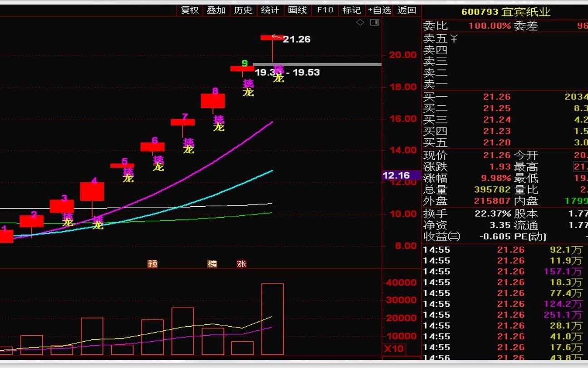
Task: Click the 预 forecast marker icon
Action: (152, 264)
